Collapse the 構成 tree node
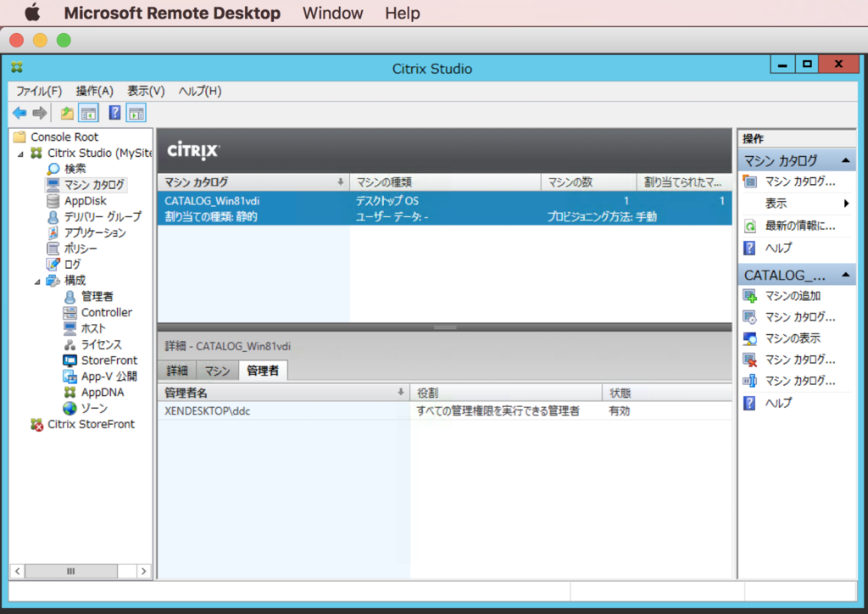Image resolution: width=868 pixels, height=614 pixels. [37, 282]
